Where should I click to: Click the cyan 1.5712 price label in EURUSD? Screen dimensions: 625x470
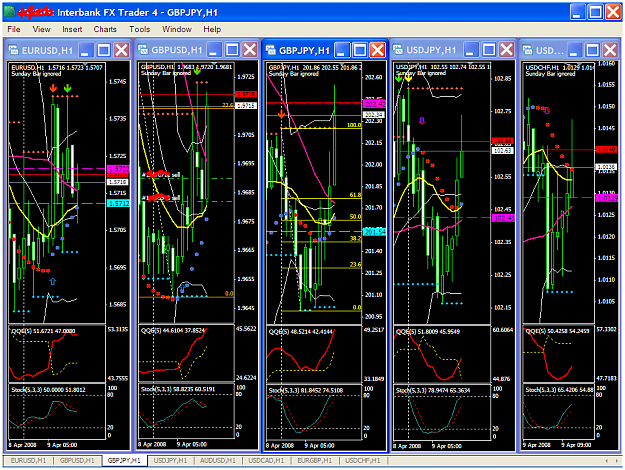click(x=118, y=203)
